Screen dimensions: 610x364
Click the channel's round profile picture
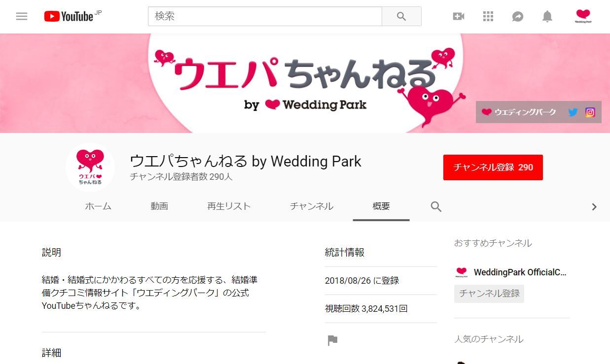pyautogui.click(x=90, y=167)
